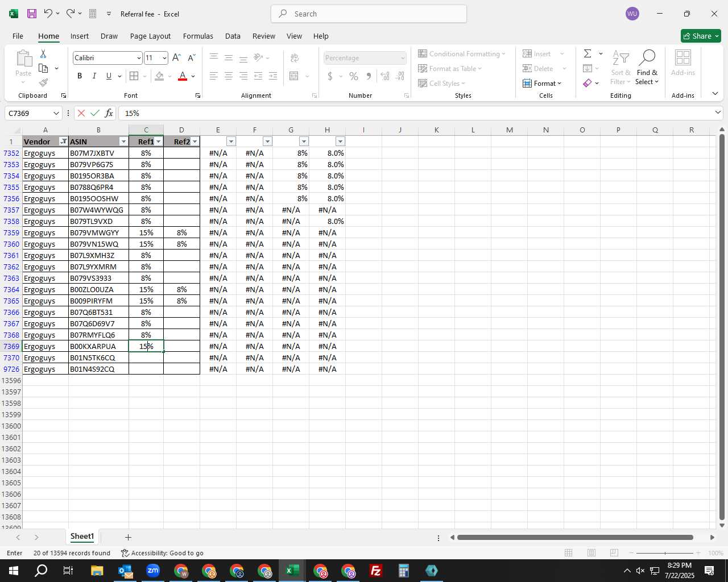Switch to the Formulas tab

point(198,36)
